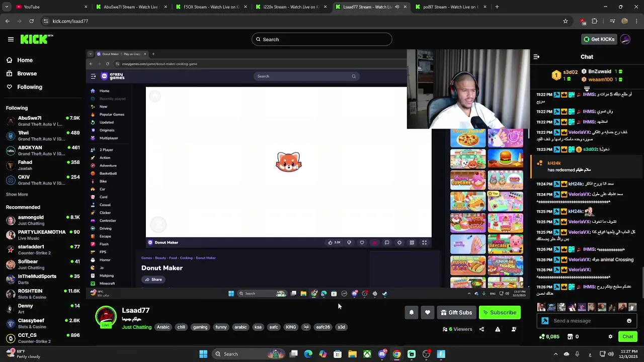The image size is (644, 362).
Task: Click the Get KICKs button
Action: pyautogui.click(x=599, y=39)
